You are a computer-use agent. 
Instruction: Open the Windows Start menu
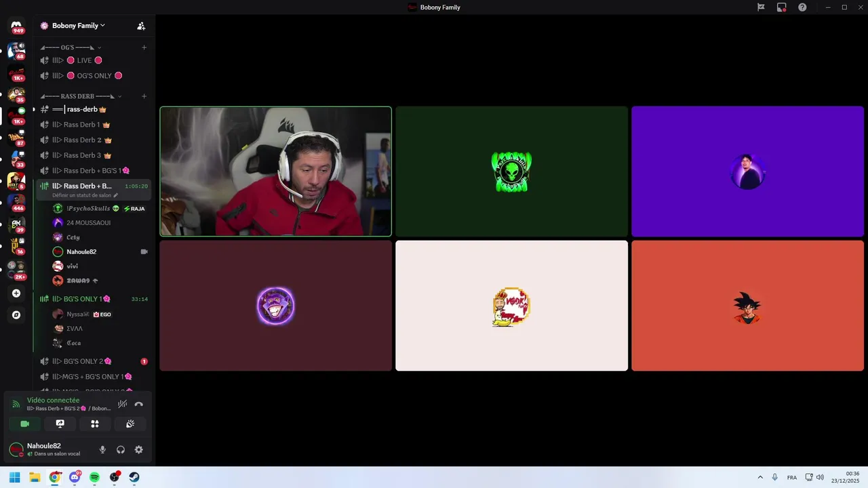14,477
